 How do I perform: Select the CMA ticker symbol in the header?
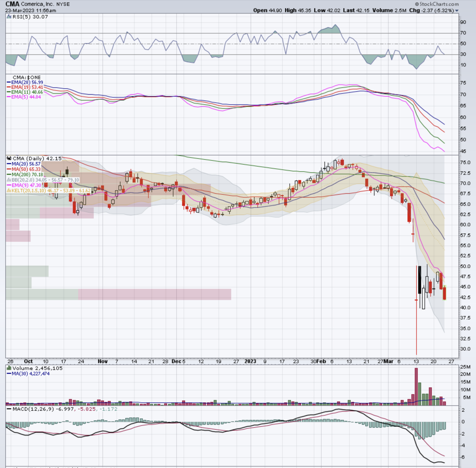click(x=12, y=4)
